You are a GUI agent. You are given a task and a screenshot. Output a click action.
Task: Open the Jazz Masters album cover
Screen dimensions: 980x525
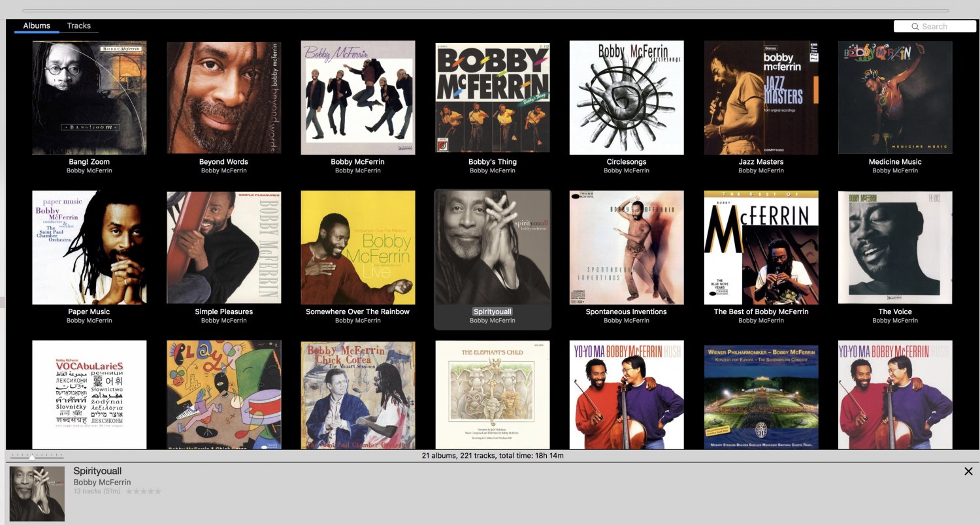point(761,98)
